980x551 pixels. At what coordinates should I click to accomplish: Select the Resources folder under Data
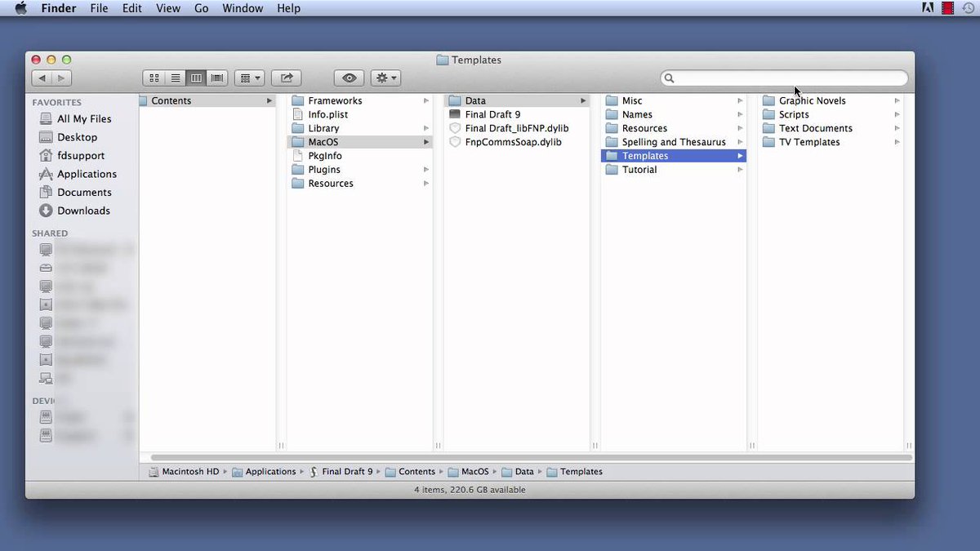[x=674, y=129]
